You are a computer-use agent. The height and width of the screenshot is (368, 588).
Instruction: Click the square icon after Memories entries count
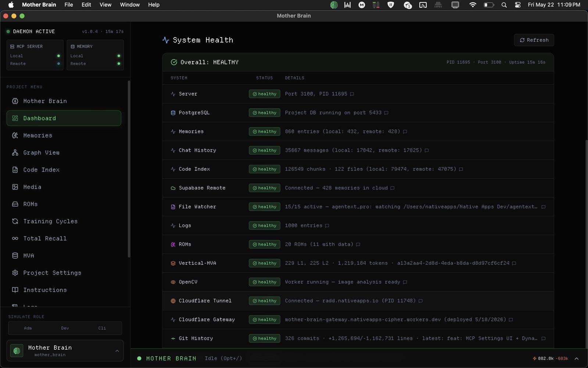coord(405,131)
